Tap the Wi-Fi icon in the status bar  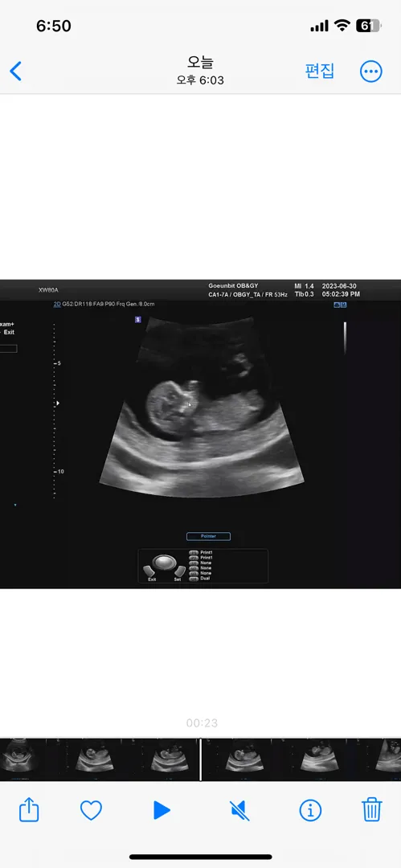tap(342, 26)
